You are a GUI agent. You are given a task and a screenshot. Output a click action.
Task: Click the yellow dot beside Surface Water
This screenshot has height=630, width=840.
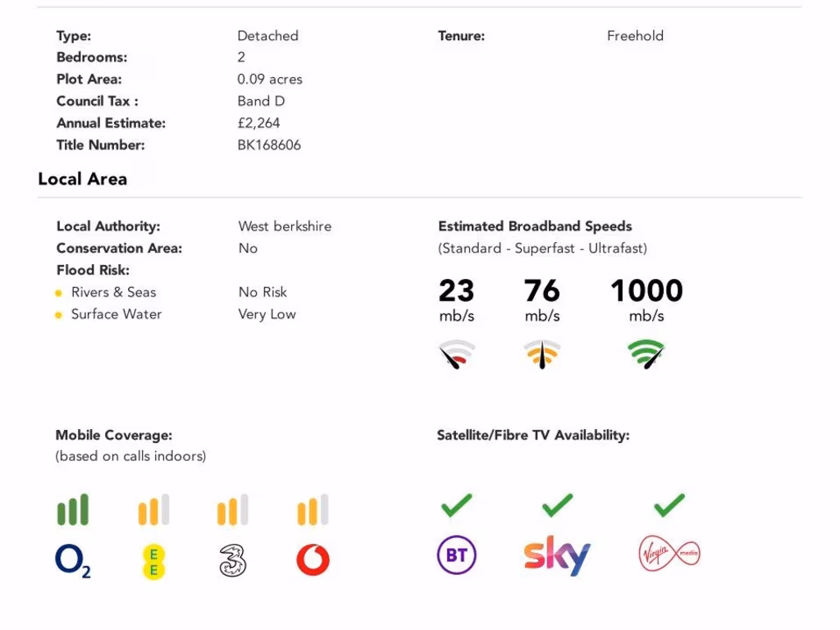tap(58, 315)
